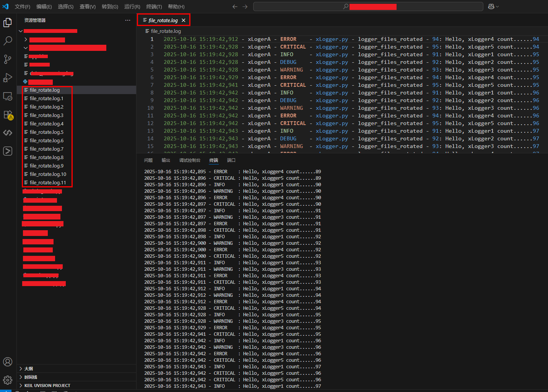Open file_rotate.log.5 in explorer

point(76,132)
